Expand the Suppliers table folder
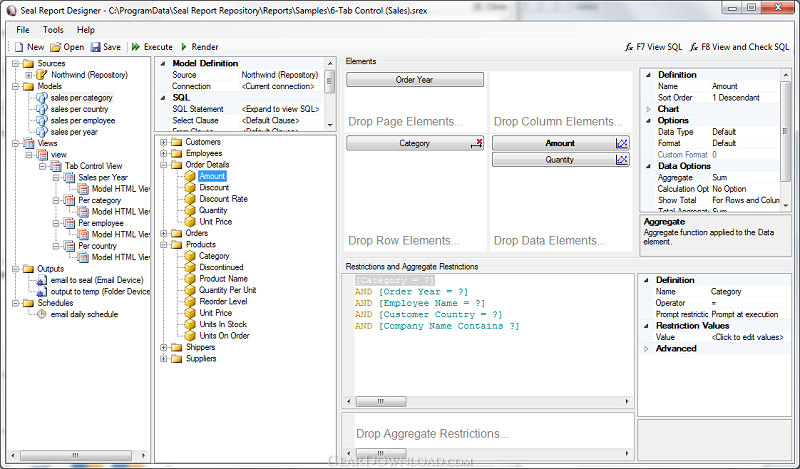 tap(164, 359)
